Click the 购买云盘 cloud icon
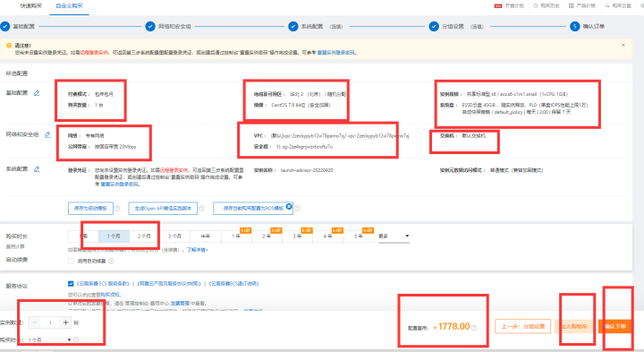644x352 pixels. [x=606, y=5]
